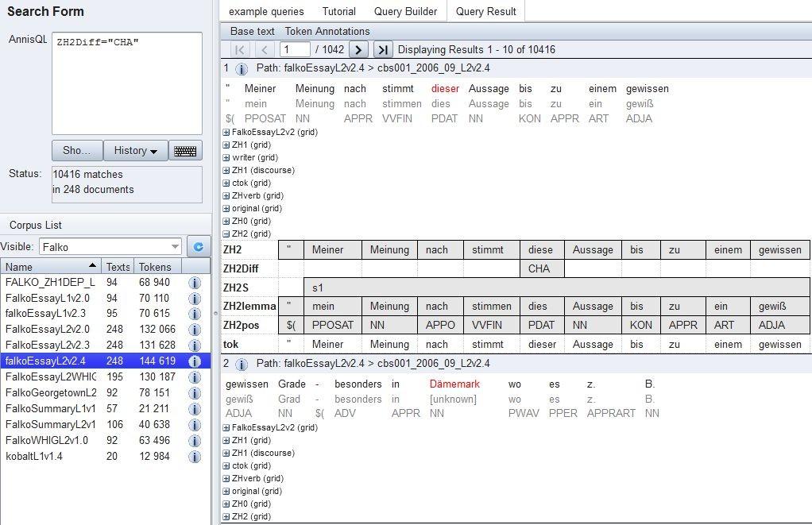Open the Base text menu
The height and width of the screenshot is (525, 812).
pyautogui.click(x=252, y=31)
